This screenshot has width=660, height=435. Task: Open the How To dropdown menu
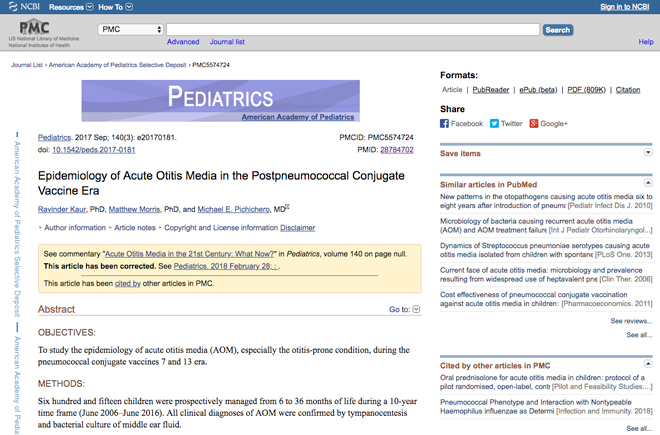(x=115, y=7)
